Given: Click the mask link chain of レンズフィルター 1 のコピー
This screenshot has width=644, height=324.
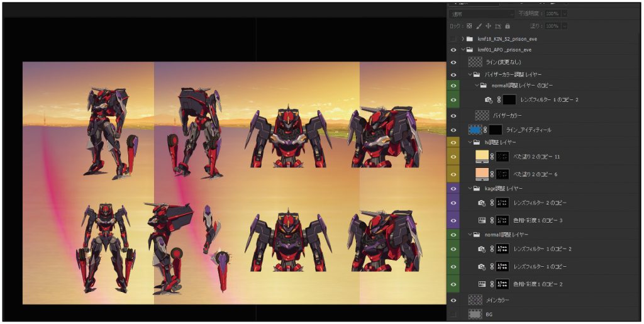Looking at the screenshot, I should click(492, 267).
